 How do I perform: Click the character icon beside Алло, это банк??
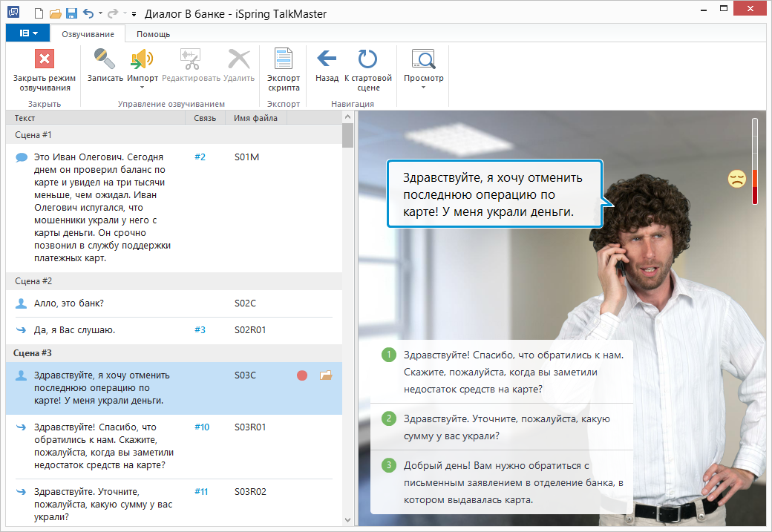pos(22,303)
